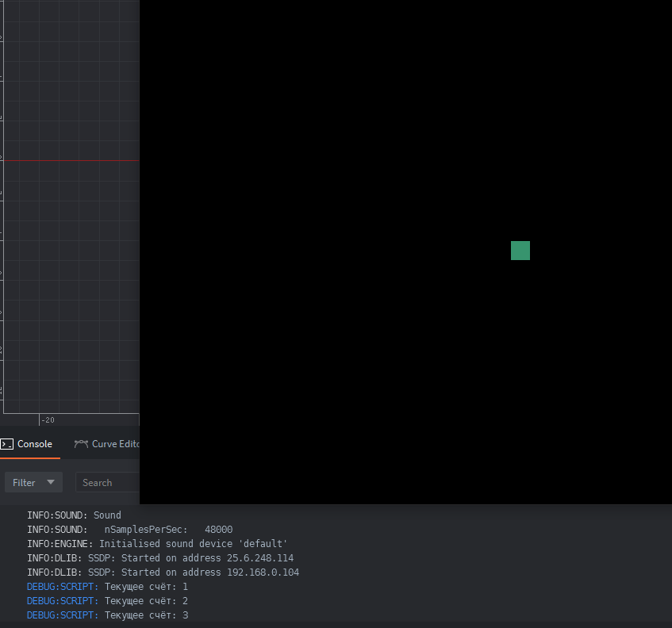
Task: Select log line 'Текущее счёт: 1'
Action: coord(107,587)
